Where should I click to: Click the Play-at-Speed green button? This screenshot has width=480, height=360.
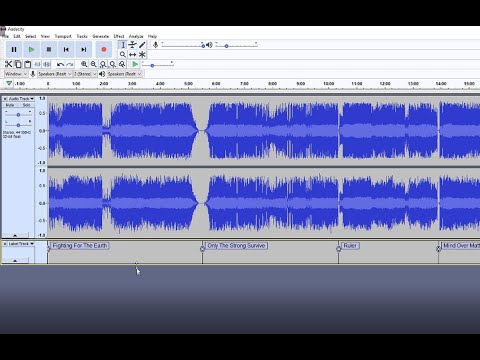pos(135,64)
